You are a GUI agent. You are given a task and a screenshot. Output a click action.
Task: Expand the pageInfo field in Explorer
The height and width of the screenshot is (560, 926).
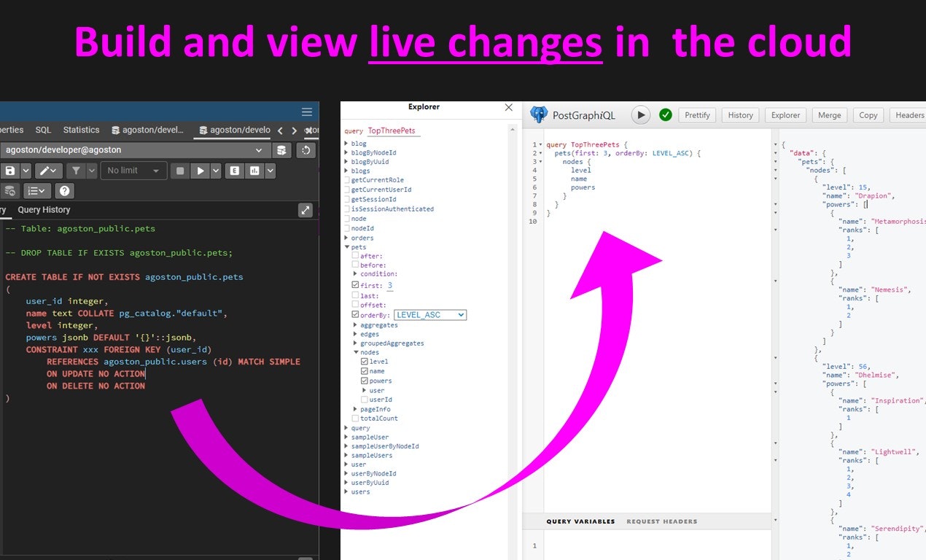pyautogui.click(x=355, y=409)
